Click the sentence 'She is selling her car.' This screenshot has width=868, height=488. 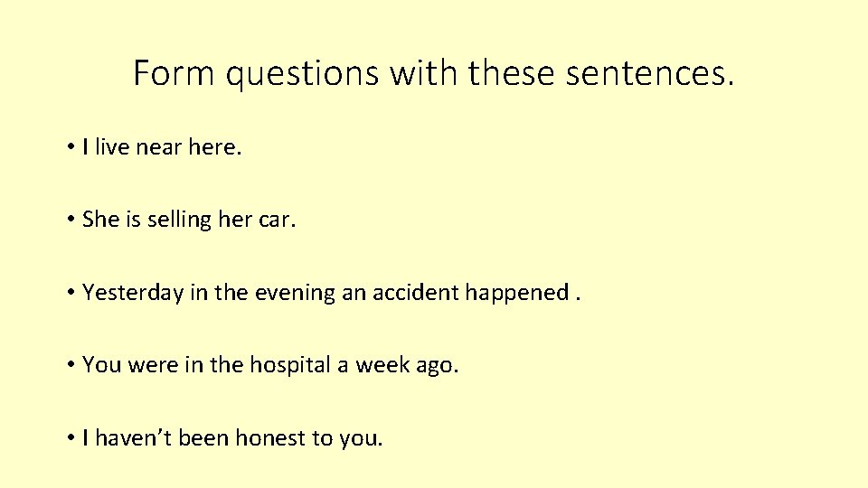tap(189, 221)
